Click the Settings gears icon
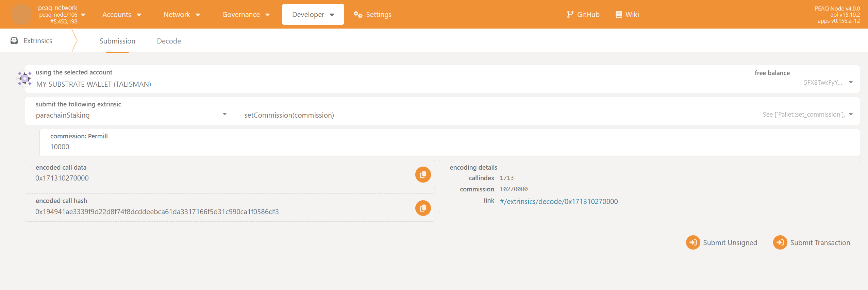 (x=358, y=14)
